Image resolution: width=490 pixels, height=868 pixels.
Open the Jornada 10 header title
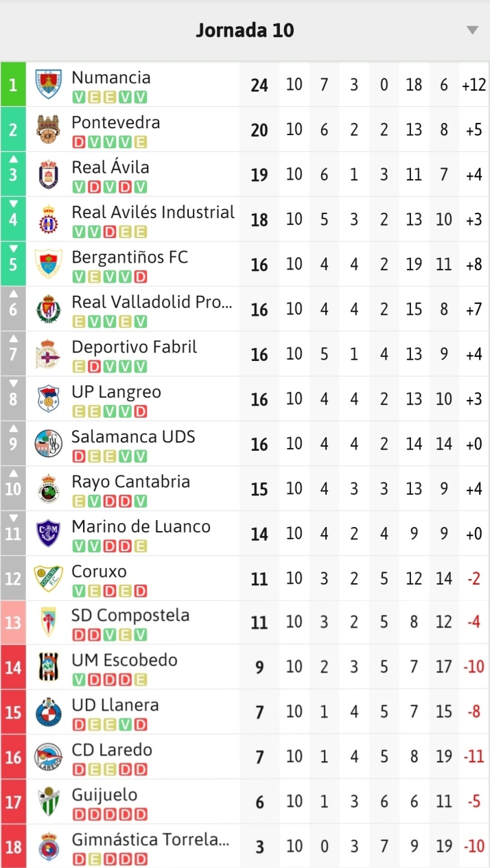(245, 30)
